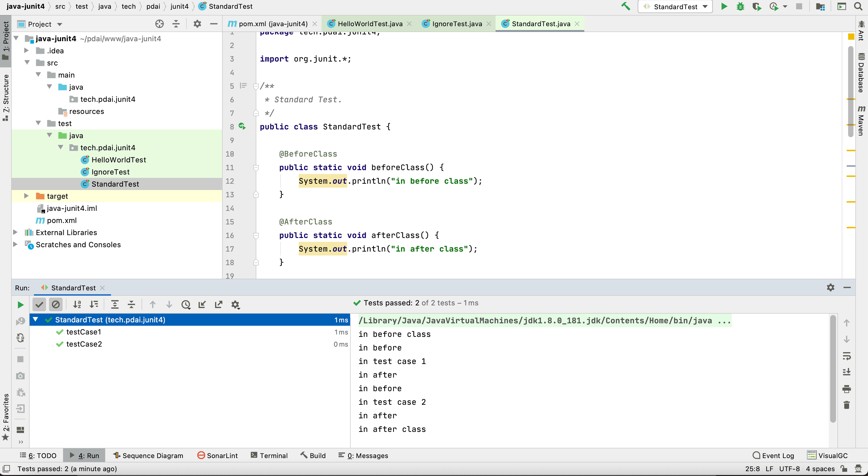Click Expand All in test results toolbar
Screen dimensions: 868x476
click(115, 305)
